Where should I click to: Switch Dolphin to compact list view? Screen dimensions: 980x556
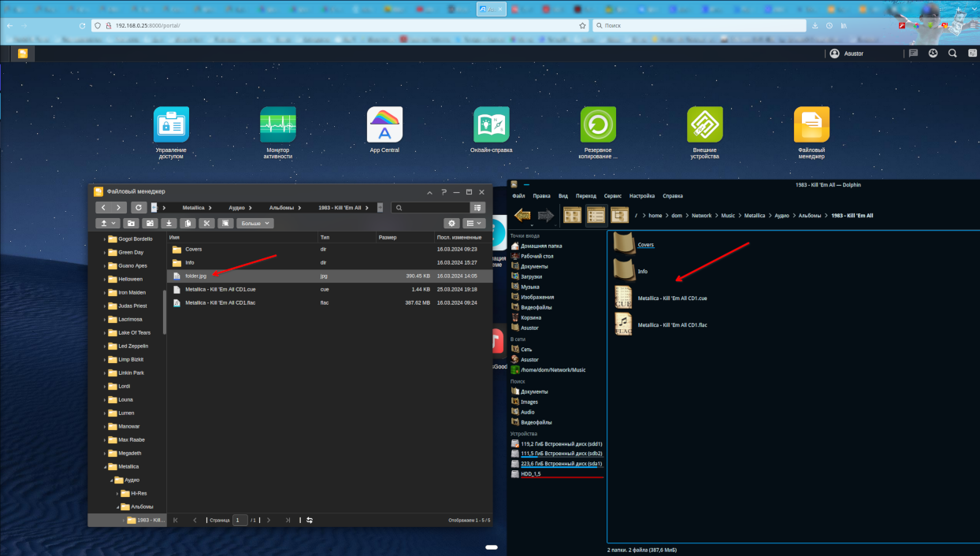coord(596,214)
